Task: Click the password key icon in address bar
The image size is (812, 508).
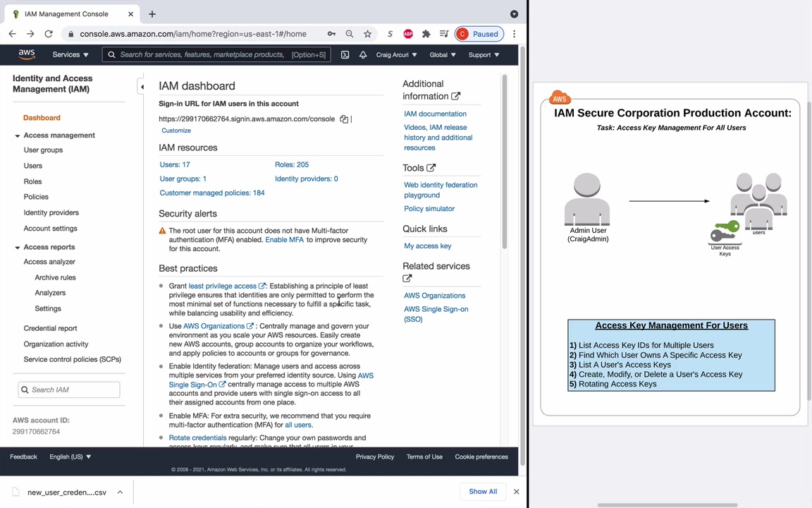Action: tap(331, 34)
